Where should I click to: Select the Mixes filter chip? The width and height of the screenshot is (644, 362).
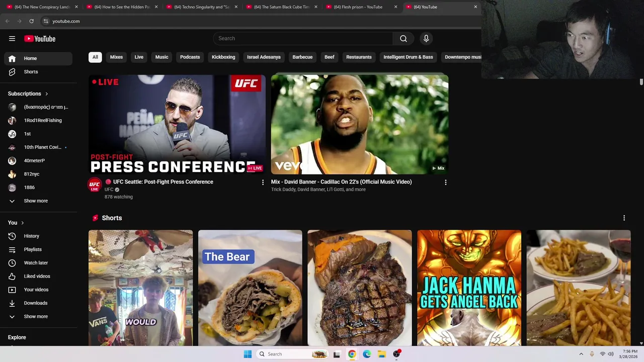pos(116,57)
